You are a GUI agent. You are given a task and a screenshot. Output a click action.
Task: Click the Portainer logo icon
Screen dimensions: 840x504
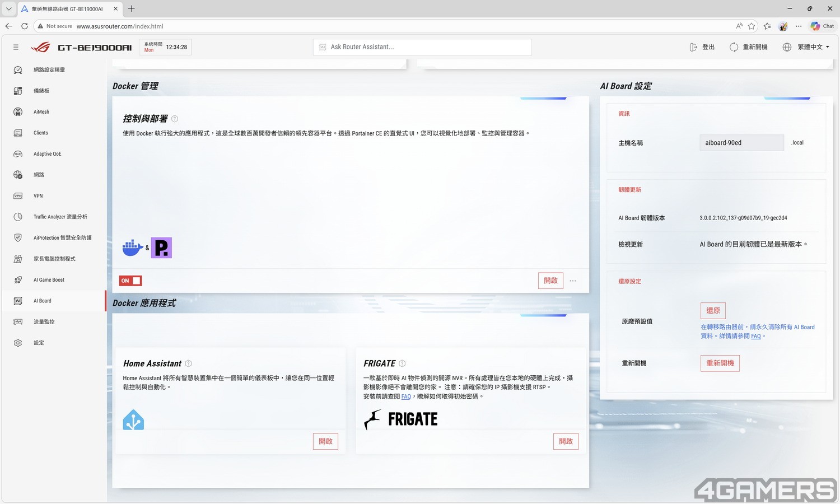(x=161, y=248)
